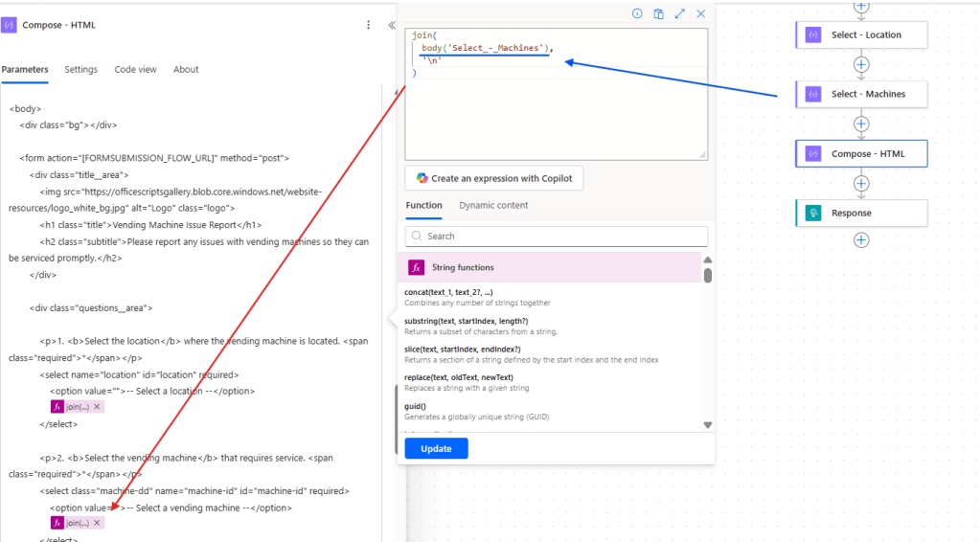Click inside the function Search field

click(557, 236)
